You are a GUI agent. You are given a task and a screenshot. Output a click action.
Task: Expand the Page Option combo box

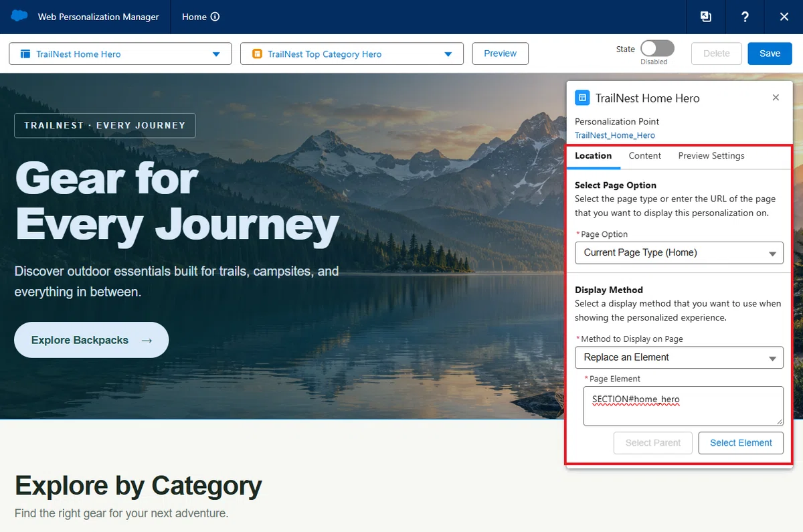coord(679,253)
